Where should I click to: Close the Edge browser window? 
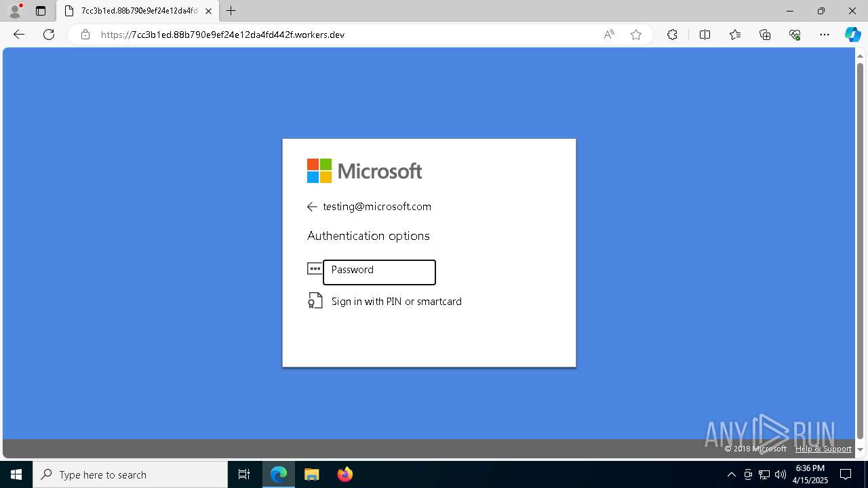[x=852, y=11]
